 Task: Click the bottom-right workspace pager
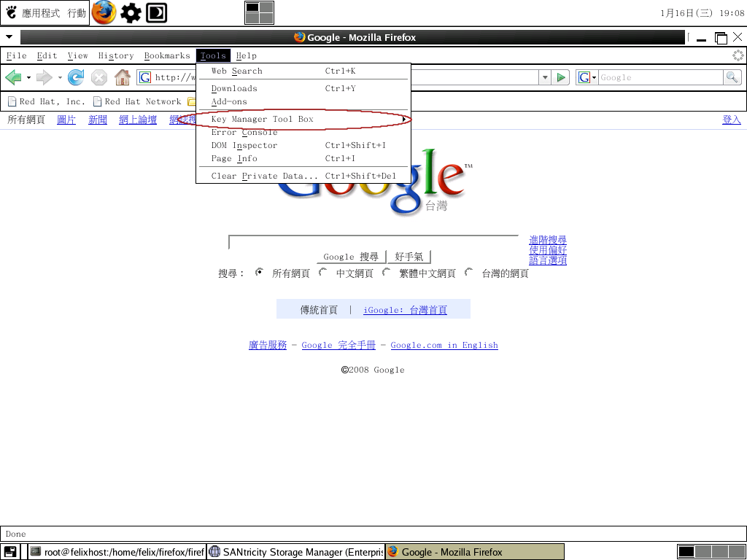click(x=711, y=552)
